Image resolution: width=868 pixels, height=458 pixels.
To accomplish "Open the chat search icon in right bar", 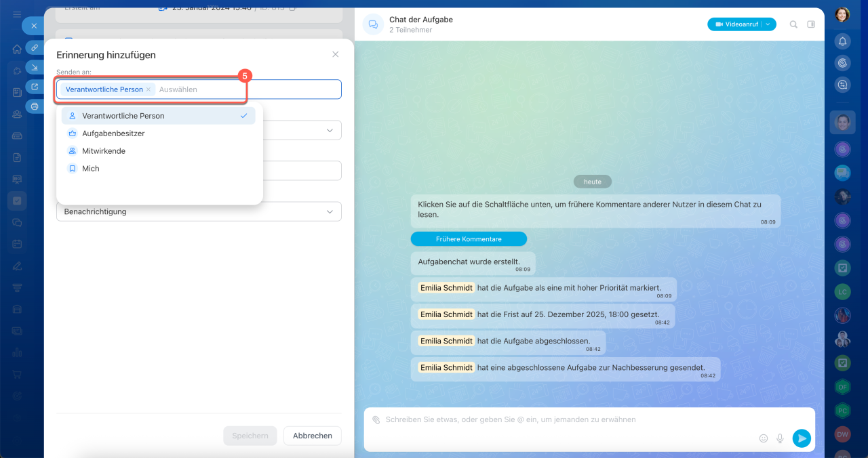I will coord(842,85).
